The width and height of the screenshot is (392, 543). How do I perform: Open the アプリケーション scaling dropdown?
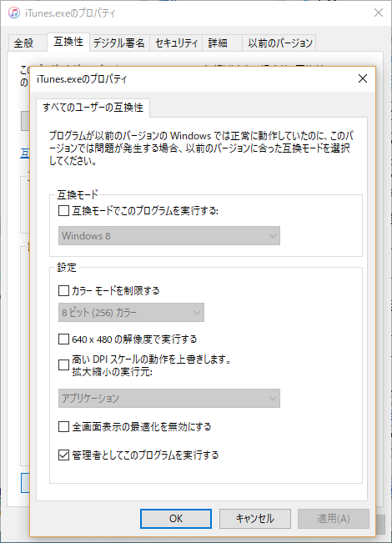169,398
